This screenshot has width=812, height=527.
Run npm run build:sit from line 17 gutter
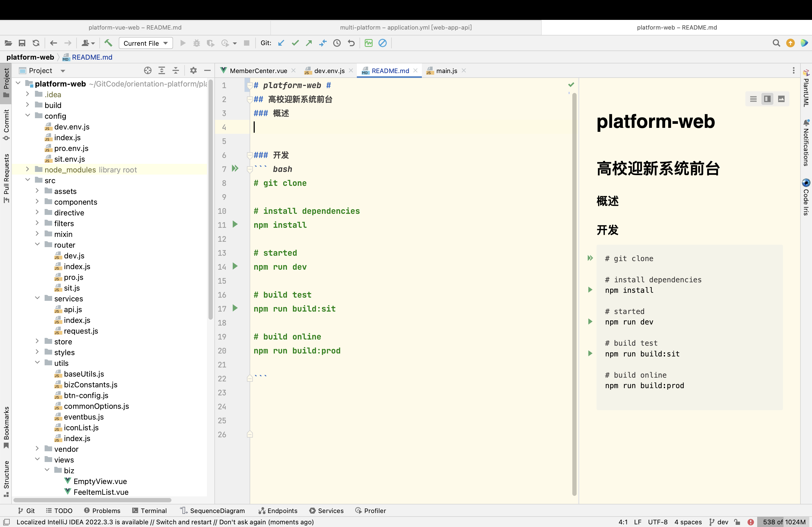point(235,308)
